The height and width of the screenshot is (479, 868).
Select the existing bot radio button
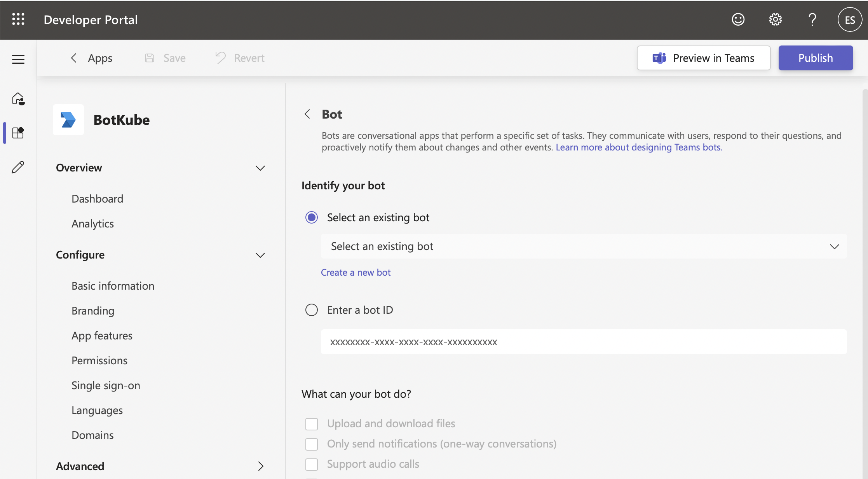pos(310,217)
